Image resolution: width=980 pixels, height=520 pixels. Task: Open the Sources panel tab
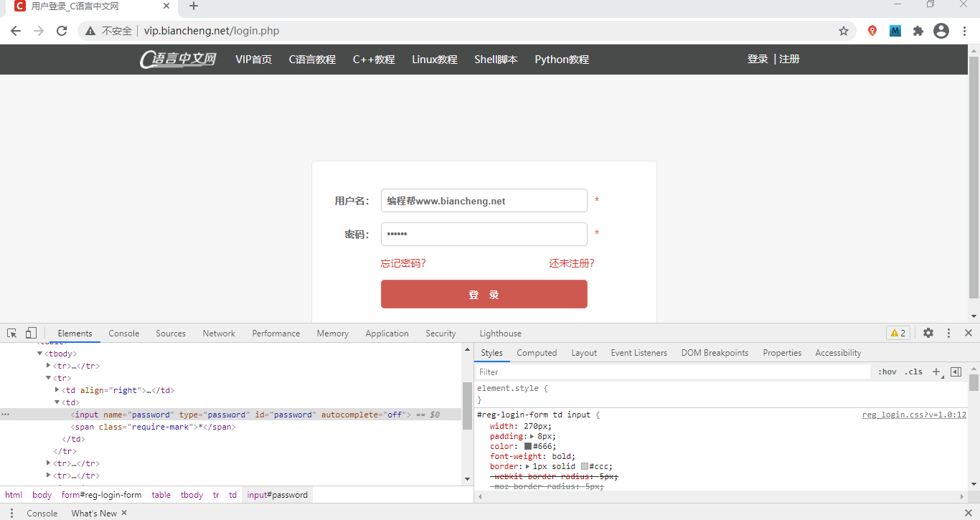pyautogui.click(x=171, y=334)
